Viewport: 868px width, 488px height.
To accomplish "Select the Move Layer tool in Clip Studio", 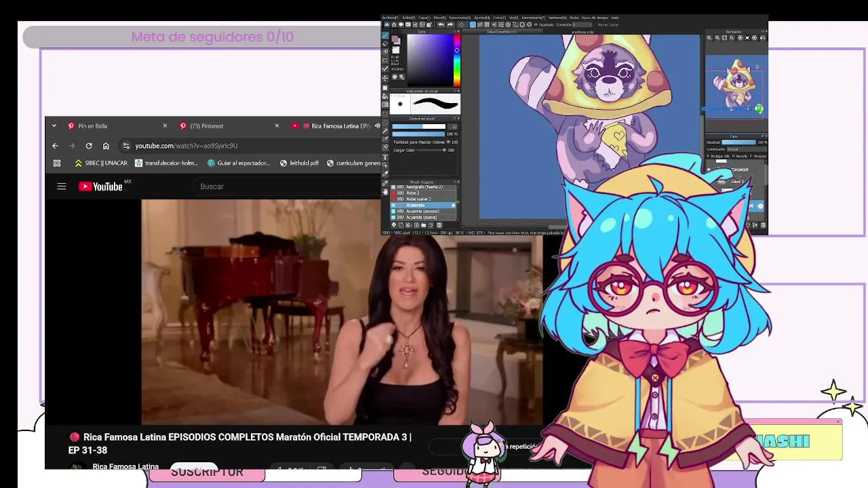I will pyautogui.click(x=385, y=78).
